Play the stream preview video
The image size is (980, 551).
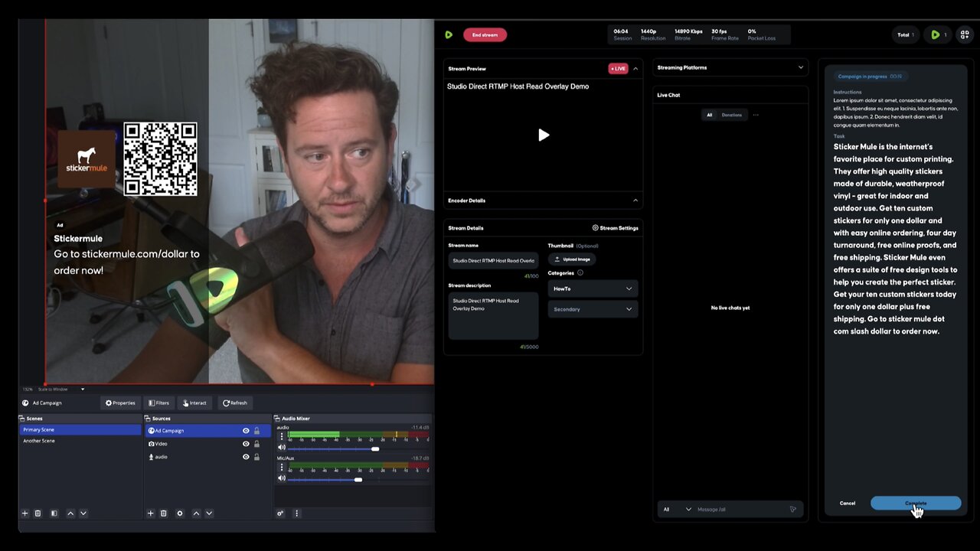[544, 135]
